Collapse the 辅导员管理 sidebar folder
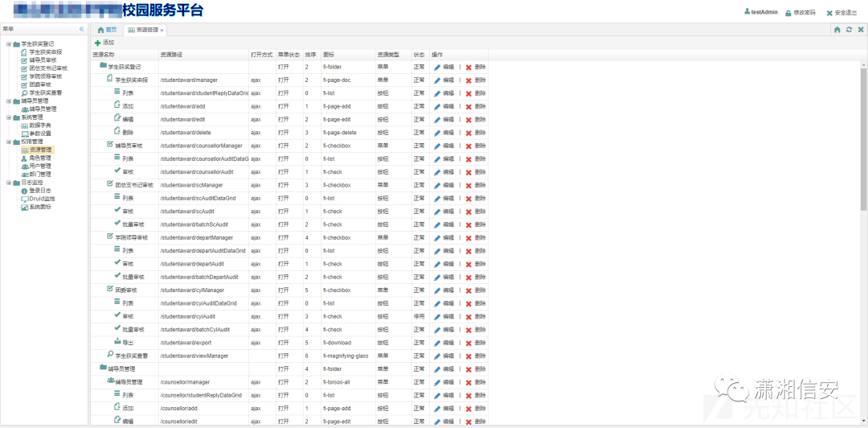The height and width of the screenshot is (428, 868). tap(8, 101)
